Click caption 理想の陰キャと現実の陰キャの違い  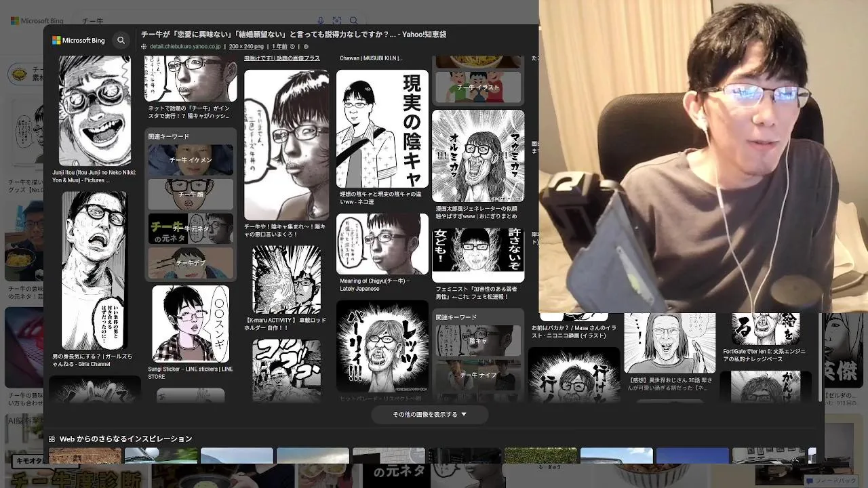[380, 198]
